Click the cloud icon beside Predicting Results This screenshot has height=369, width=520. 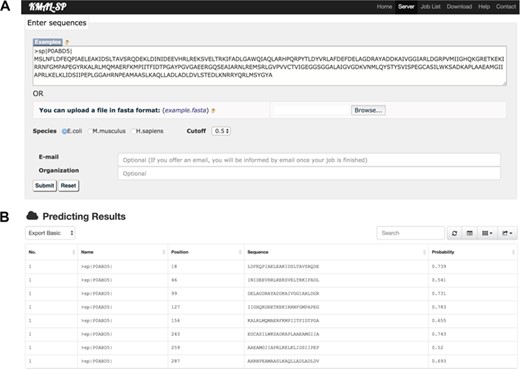[32, 216]
